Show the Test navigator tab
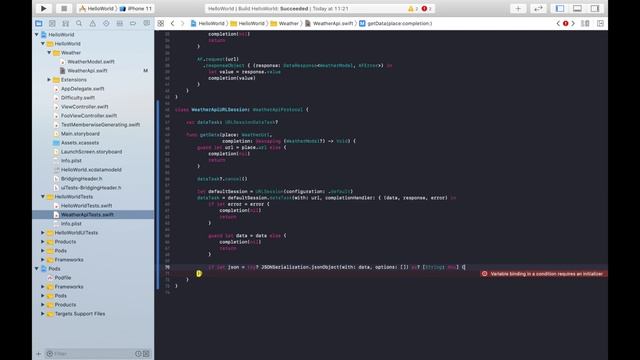 [106, 23]
